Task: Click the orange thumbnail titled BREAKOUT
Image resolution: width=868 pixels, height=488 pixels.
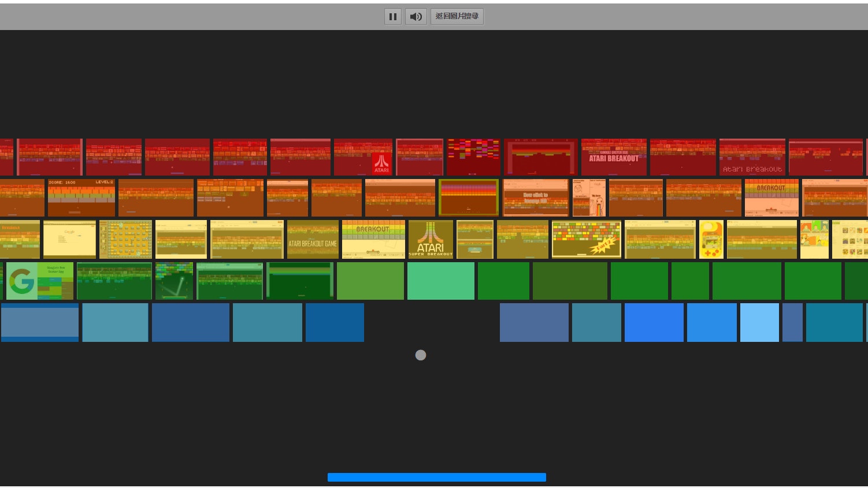Action: (771, 198)
